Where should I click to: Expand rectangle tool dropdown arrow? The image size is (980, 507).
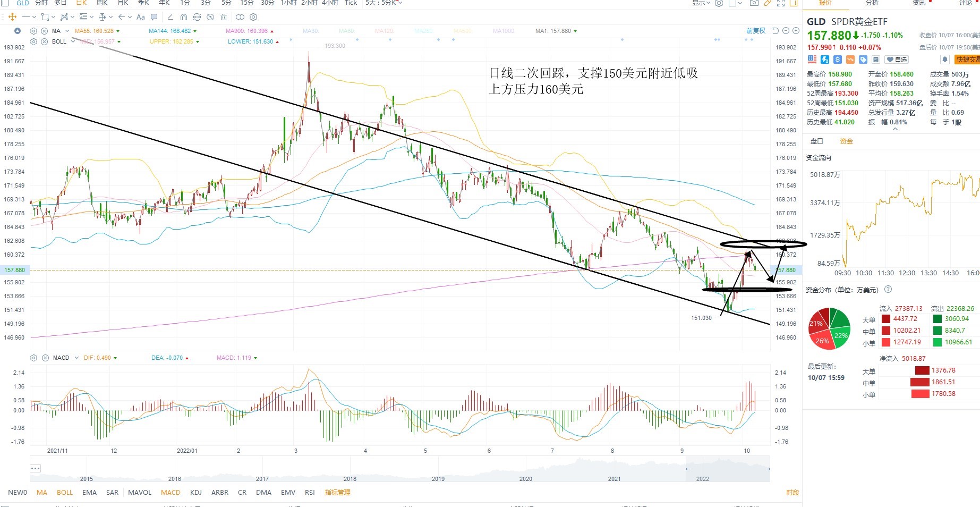pyautogui.click(x=53, y=17)
